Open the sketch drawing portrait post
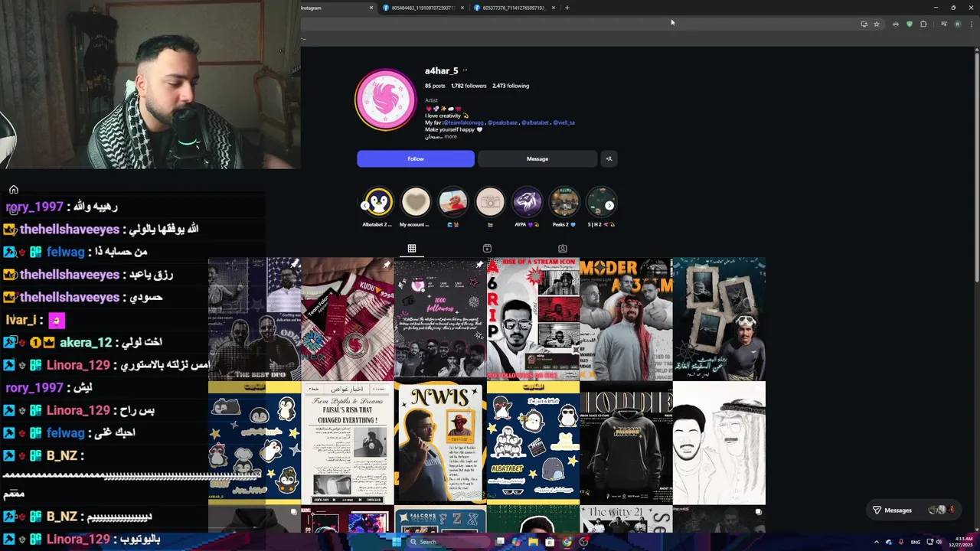 pos(719,443)
